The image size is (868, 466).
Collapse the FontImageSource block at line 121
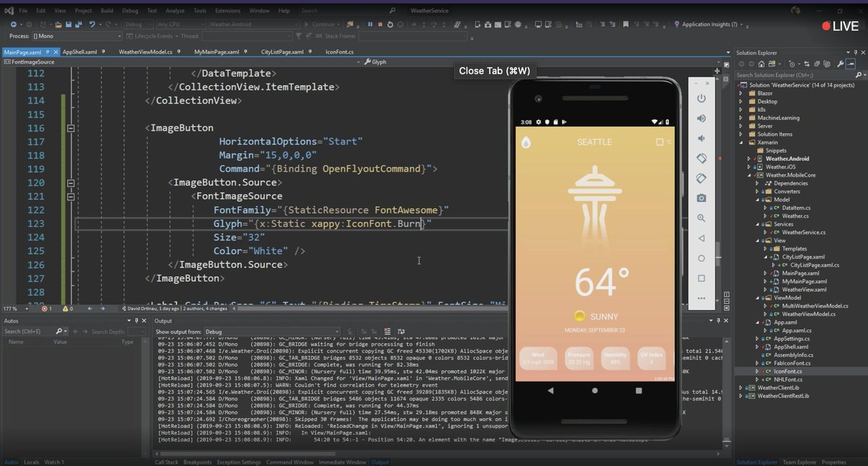70,196
